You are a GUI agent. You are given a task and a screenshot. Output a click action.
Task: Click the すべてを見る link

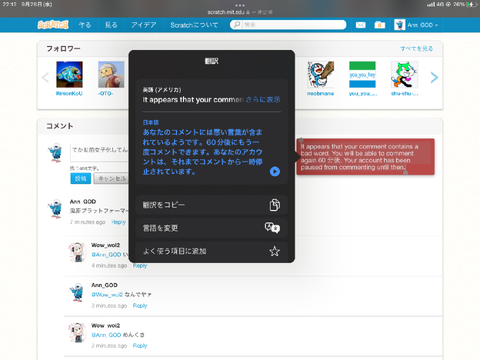[x=417, y=49]
